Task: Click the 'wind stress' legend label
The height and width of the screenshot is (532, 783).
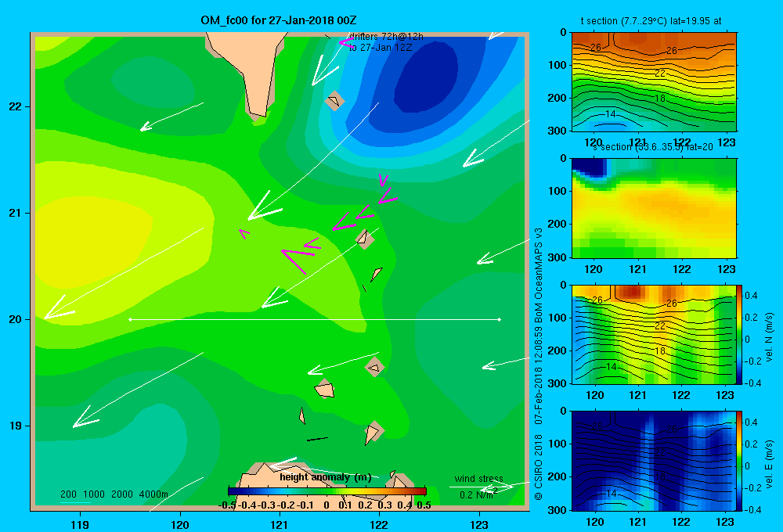Action: point(479,479)
